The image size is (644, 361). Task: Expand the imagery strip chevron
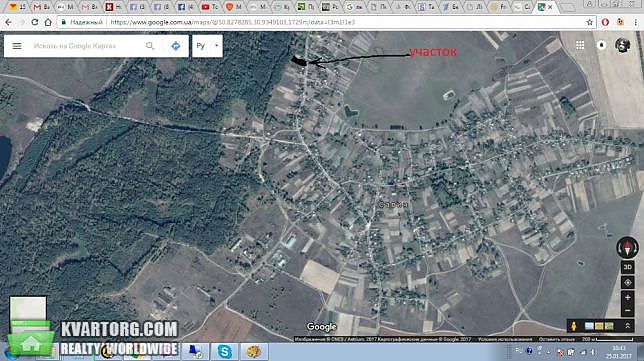[x=628, y=326]
